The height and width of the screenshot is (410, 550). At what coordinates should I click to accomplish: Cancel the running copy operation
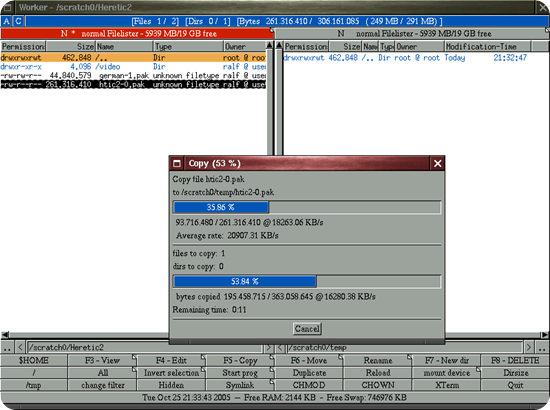pyautogui.click(x=307, y=329)
